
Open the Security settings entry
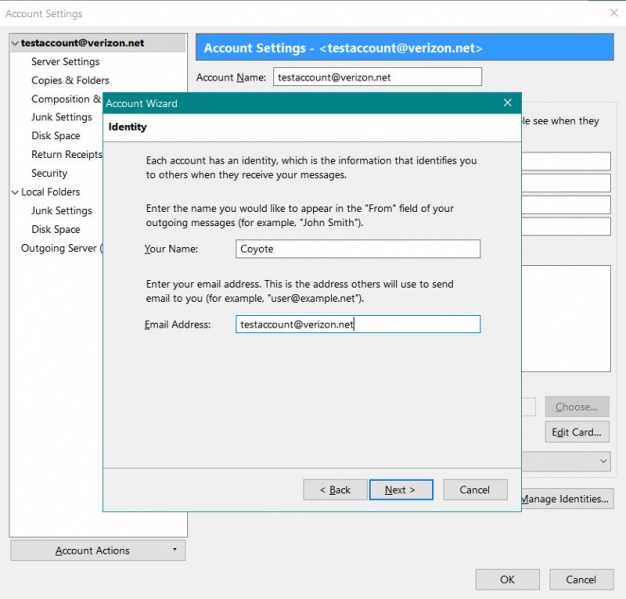50,173
